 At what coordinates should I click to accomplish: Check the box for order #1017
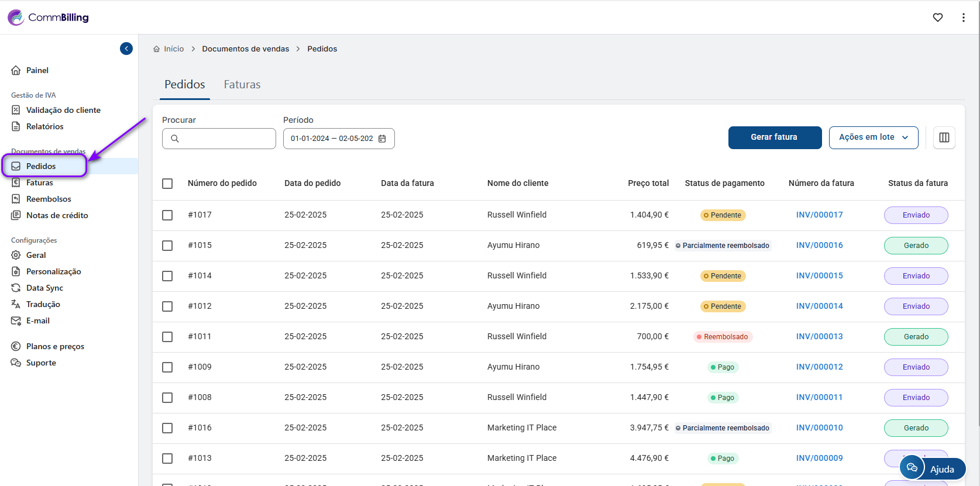tap(167, 215)
